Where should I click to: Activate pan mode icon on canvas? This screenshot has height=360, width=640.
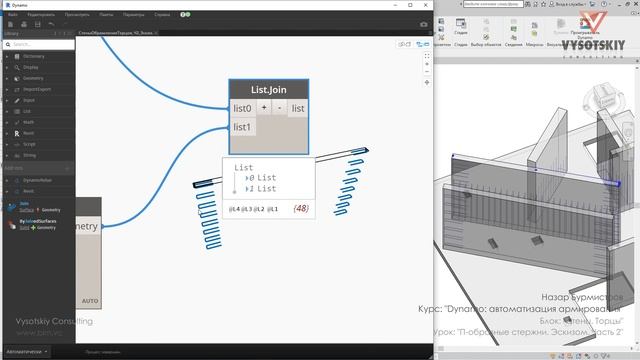click(427, 82)
